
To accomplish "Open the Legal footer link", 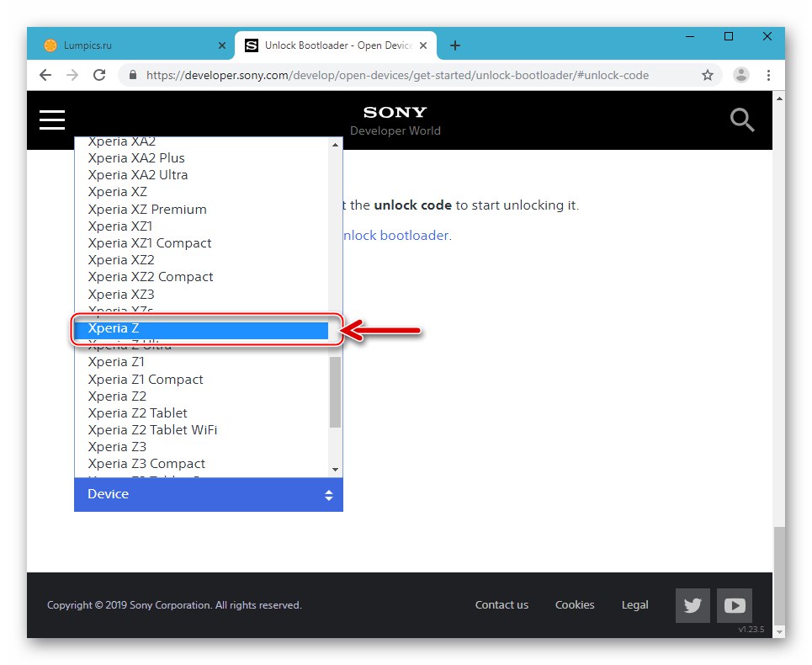I will [635, 605].
